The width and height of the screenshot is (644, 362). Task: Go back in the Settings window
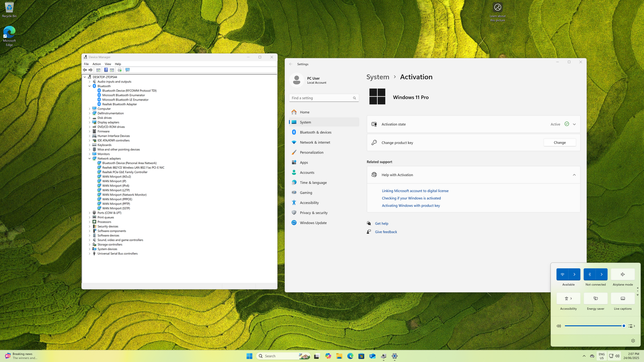pyautogui.click(x=291, y=64)
